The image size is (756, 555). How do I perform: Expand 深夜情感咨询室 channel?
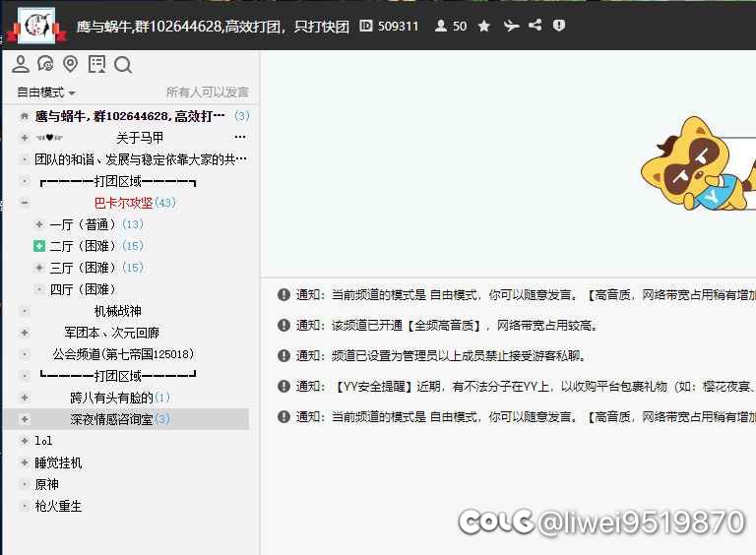[24, 419]
